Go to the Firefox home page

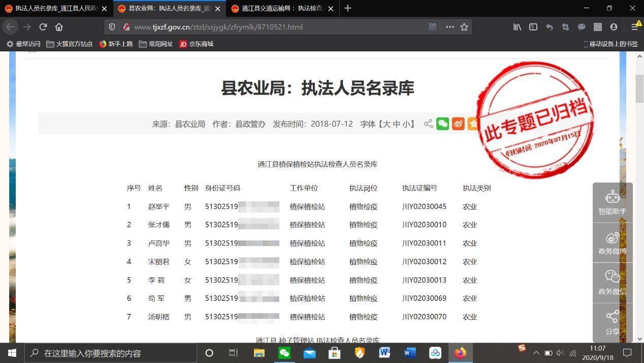[x=59, y=27]
